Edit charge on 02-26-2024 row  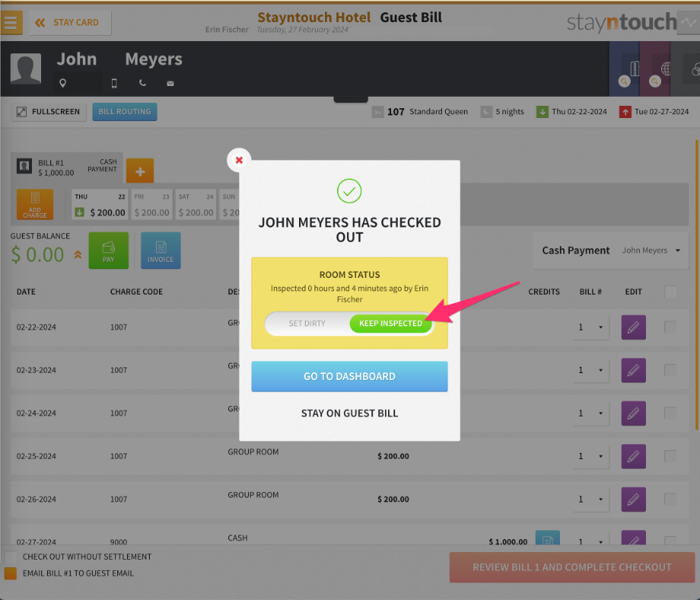coord(634,499)
